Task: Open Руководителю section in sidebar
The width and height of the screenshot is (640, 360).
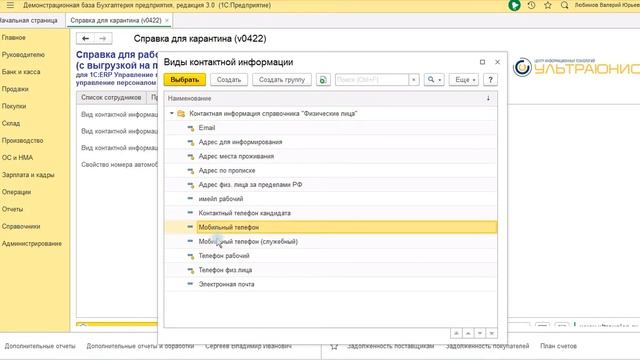Action: tap(23, 55)
